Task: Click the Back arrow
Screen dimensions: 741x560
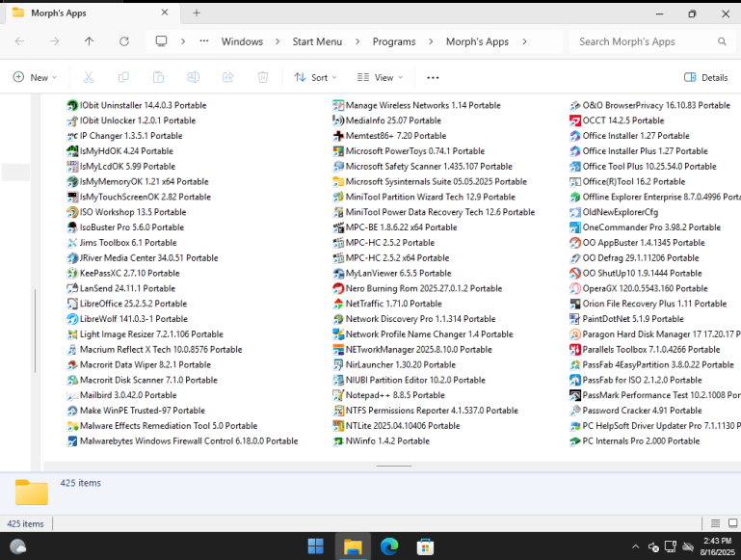Action: point(20,41)
